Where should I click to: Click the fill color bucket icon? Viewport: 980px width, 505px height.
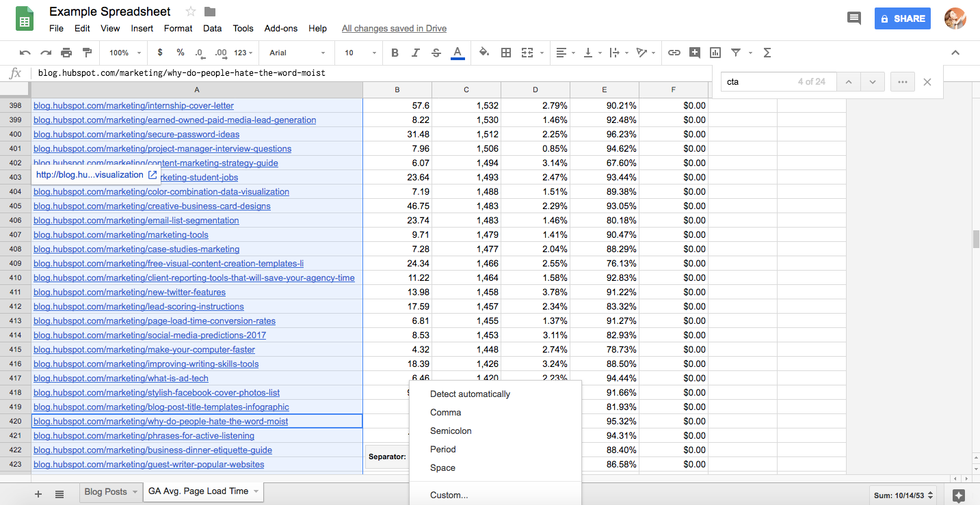pos(484,53)
